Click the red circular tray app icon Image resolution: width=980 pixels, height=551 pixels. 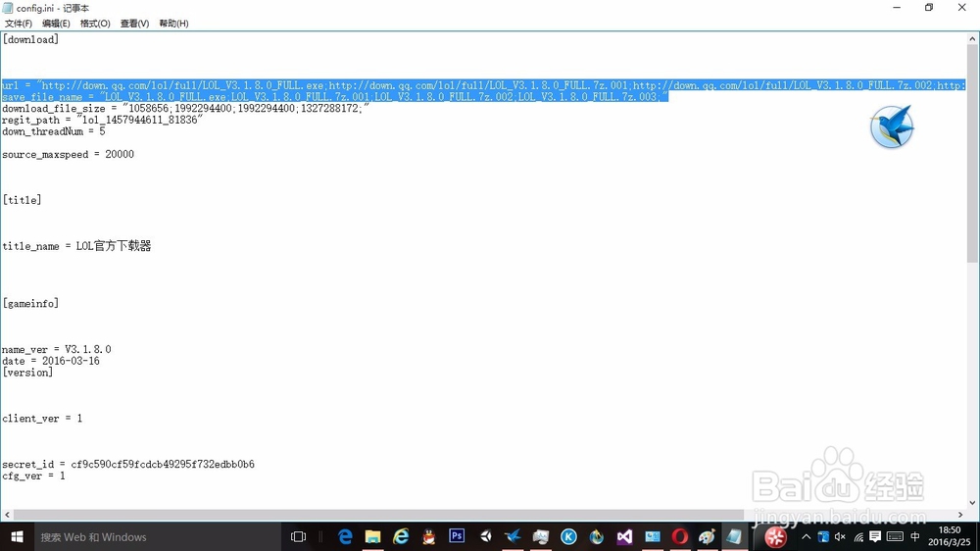tap(775, 536)
